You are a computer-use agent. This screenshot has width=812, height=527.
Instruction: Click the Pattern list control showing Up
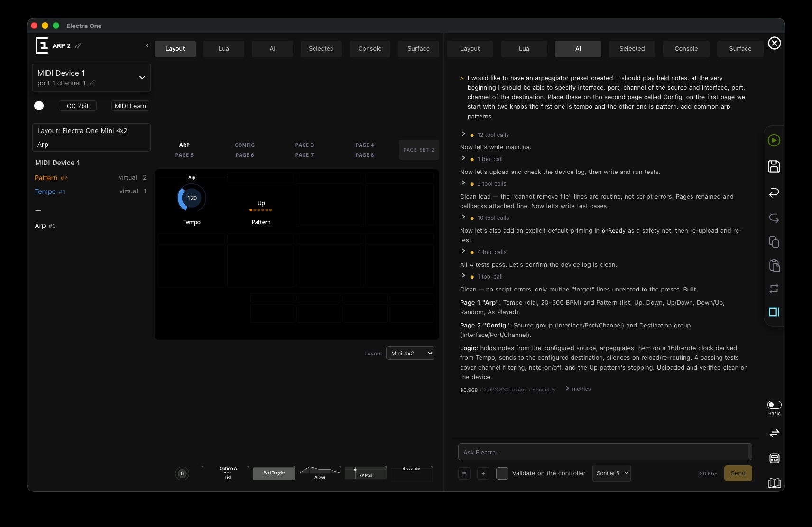point(261,206)
